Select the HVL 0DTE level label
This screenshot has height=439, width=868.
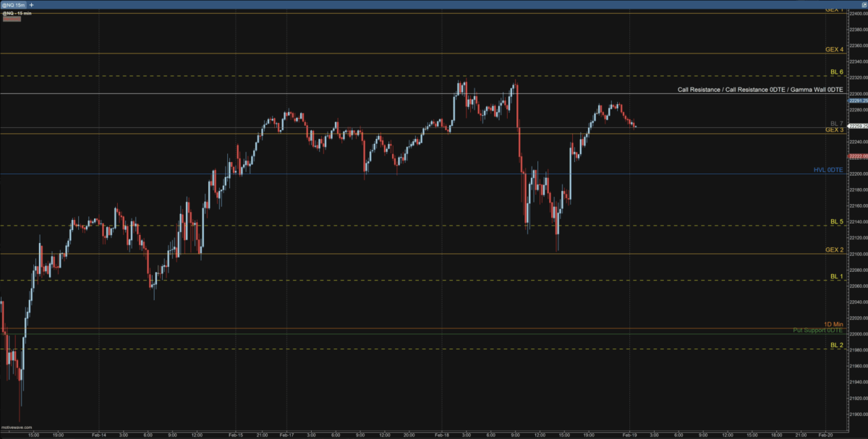[x=827, y=170]
